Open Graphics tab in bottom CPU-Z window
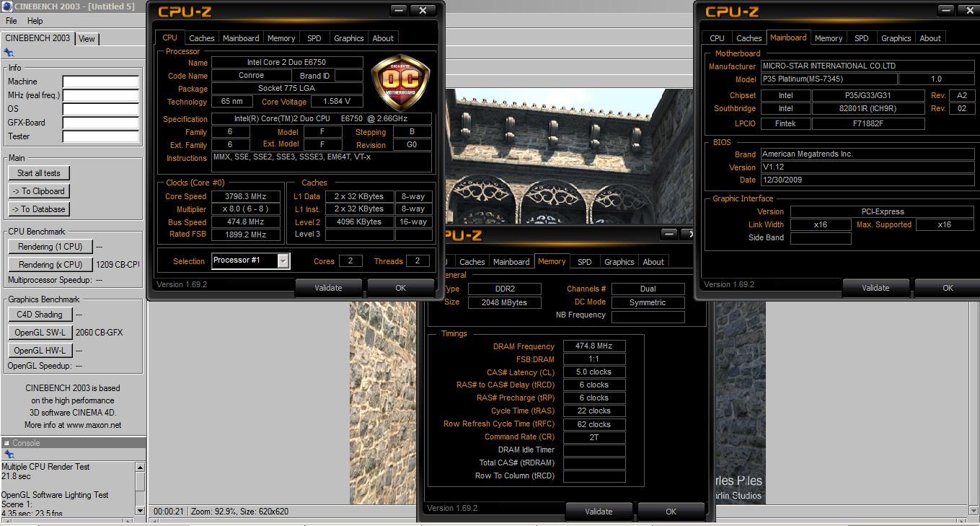The height and width of the screenshot is (526, 980). [619, 262]
